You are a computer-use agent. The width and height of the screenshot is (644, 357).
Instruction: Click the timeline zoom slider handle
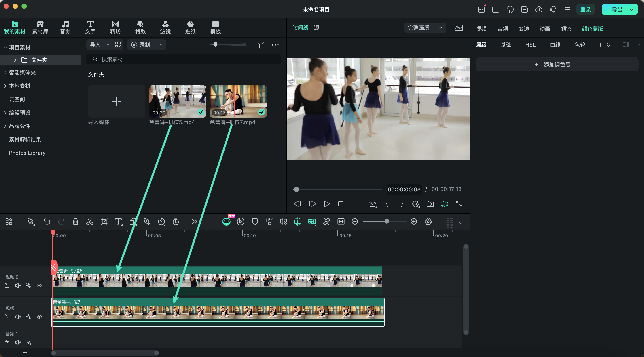387,221
